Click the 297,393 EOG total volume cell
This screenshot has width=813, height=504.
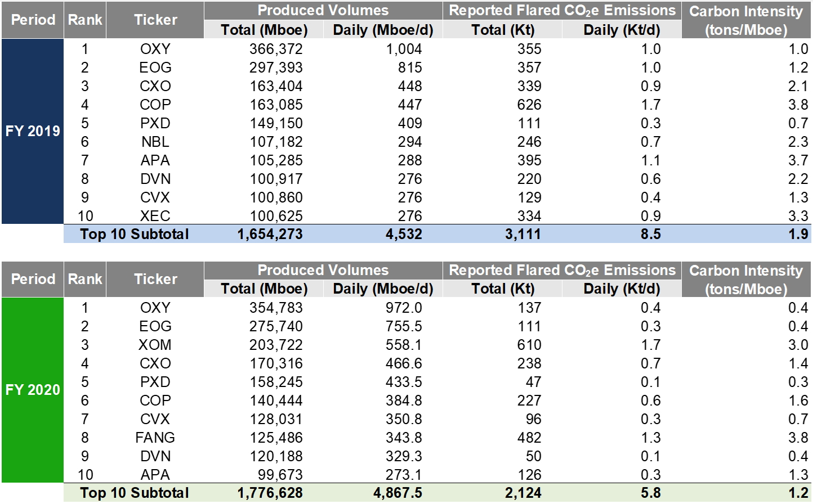[276, 67]
